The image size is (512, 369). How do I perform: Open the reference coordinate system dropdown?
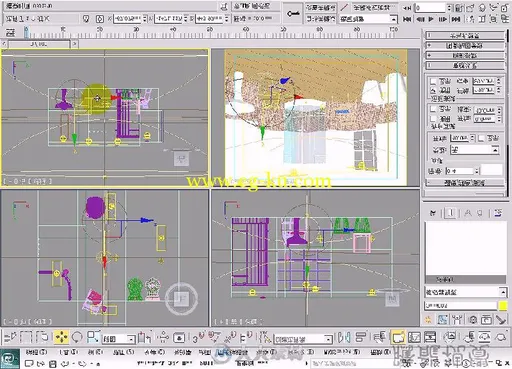click(118, 339)
